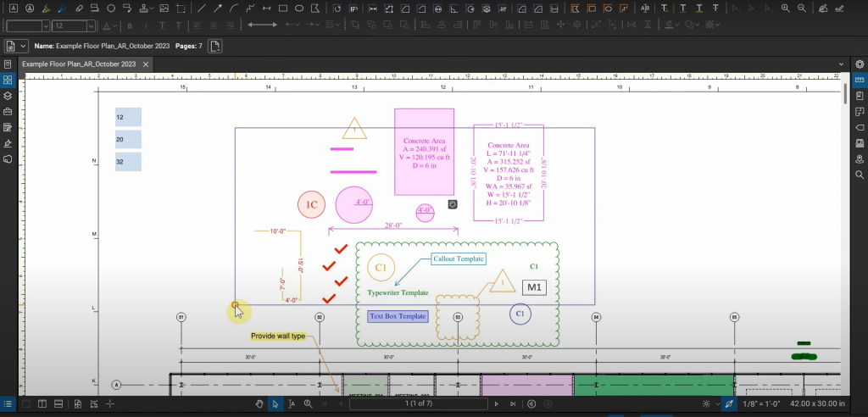The width and height of the screenshot is (868, 417).
Task: Activate the Pan hand tool
Action: tap(259, 404)
